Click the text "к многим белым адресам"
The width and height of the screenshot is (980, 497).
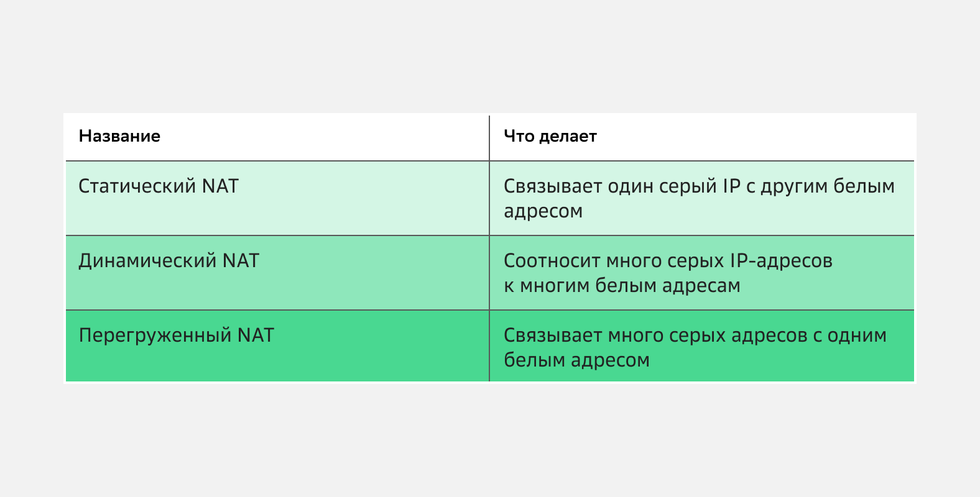coord(622,286)
